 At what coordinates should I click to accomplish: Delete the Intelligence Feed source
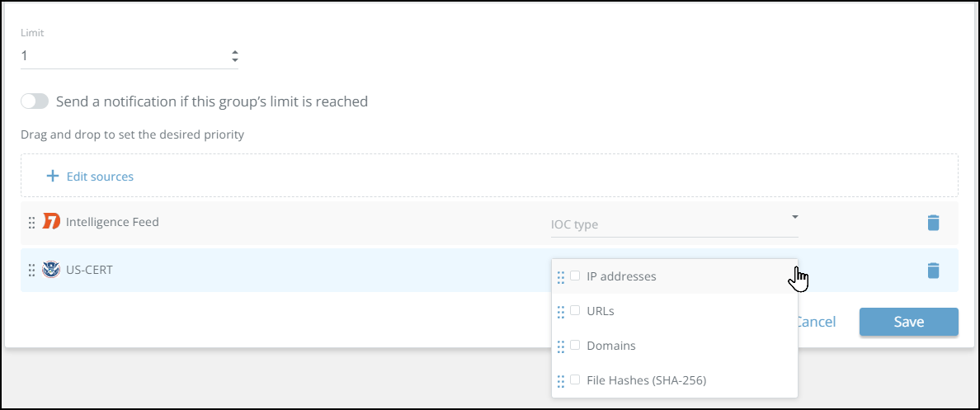click(933, 223)
